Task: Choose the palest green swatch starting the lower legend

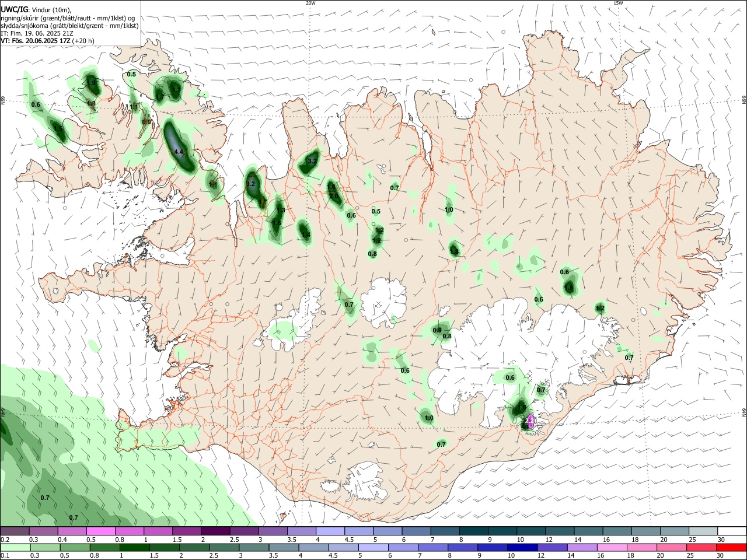Action: [x=15, y=547]
